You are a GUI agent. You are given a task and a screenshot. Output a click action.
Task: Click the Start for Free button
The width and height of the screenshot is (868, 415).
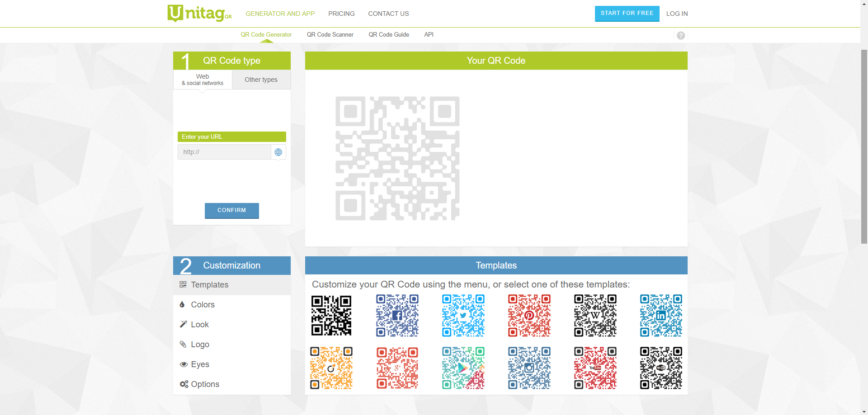627,14
